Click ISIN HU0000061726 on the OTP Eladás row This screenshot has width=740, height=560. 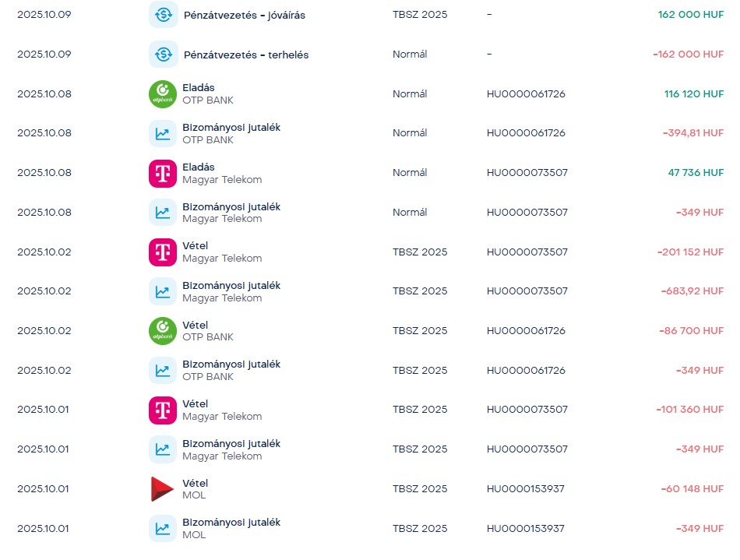[526, 94]
